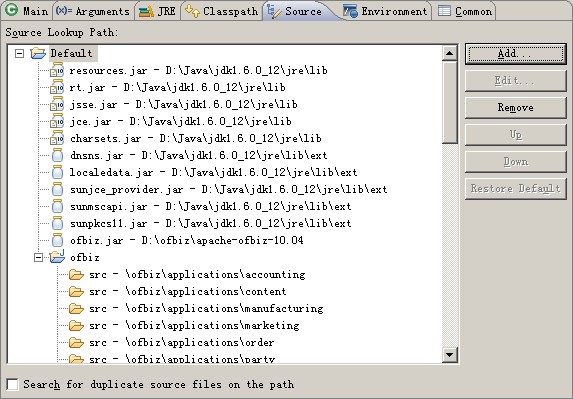This screenshot has height=399, width=573.
Task: Click the Edit... button
Action: click(x=516, y=81)
